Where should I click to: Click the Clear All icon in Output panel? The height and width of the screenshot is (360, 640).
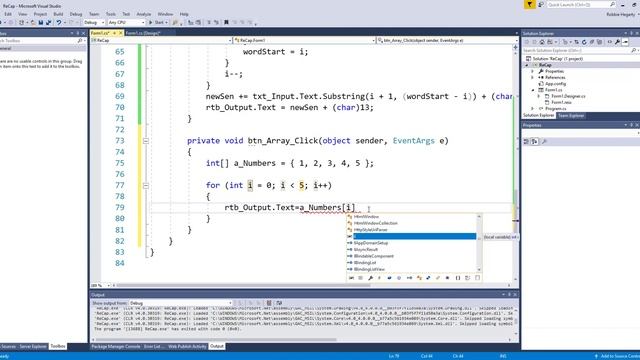tap(269, 303)
